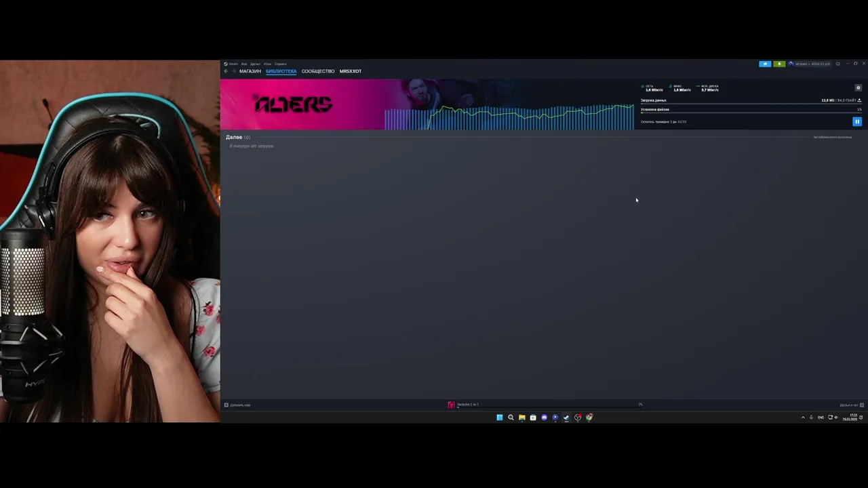Go back with left arrow
Viewport: 868px width, 488px height.
[226, 71]
